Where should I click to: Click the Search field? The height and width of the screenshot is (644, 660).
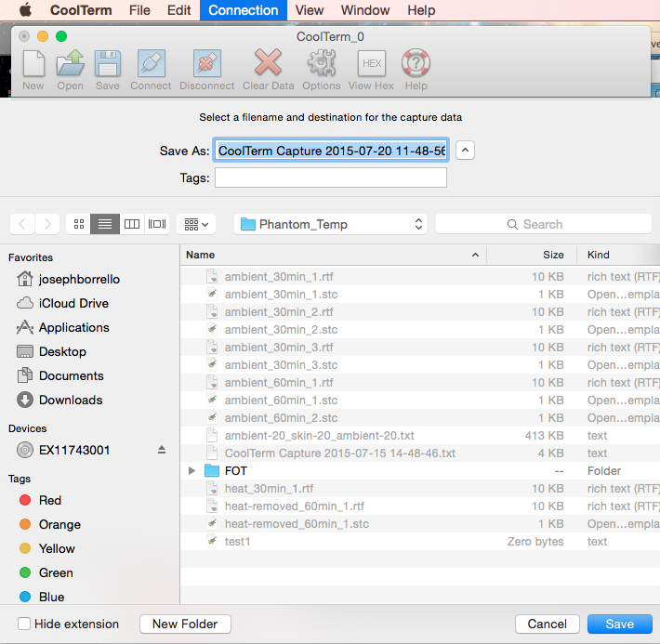tap(544, 224)
